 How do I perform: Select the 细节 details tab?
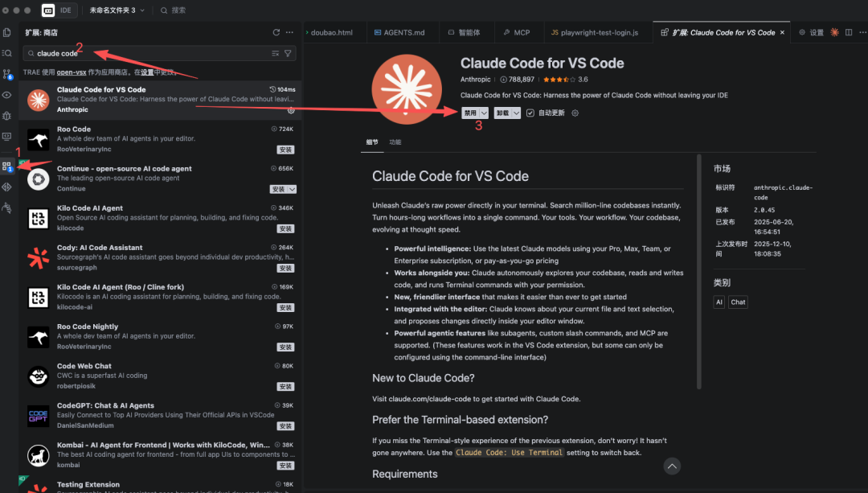point(372,142)
